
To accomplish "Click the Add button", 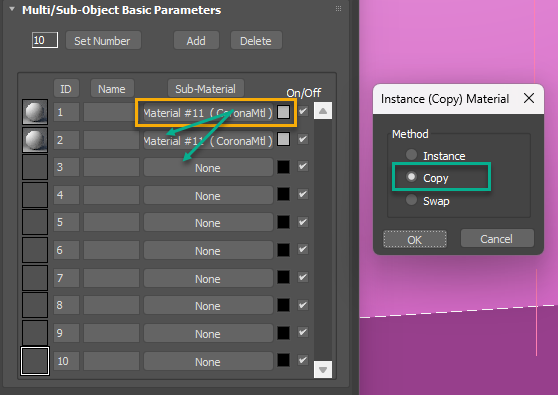I will (196, 41).
